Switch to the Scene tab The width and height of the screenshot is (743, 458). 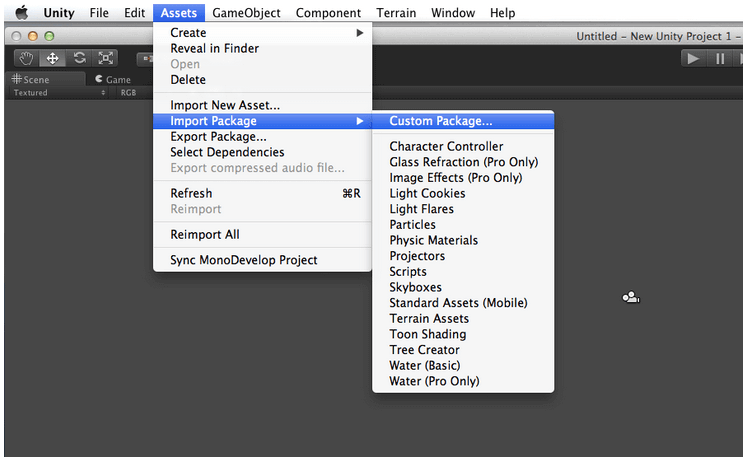[31, 80]
